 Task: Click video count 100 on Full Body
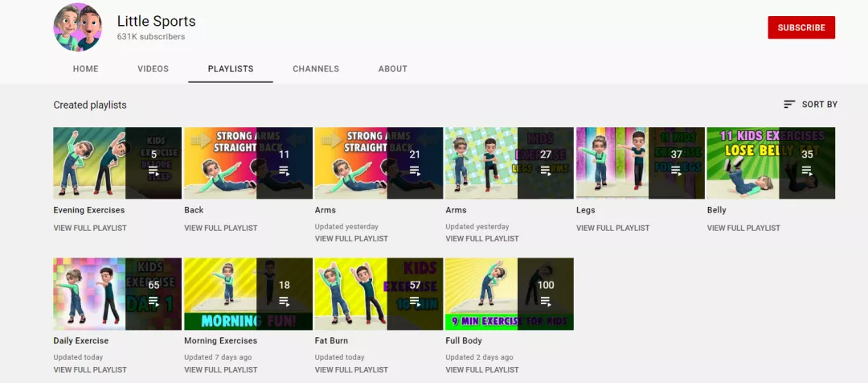click(545, 285)
